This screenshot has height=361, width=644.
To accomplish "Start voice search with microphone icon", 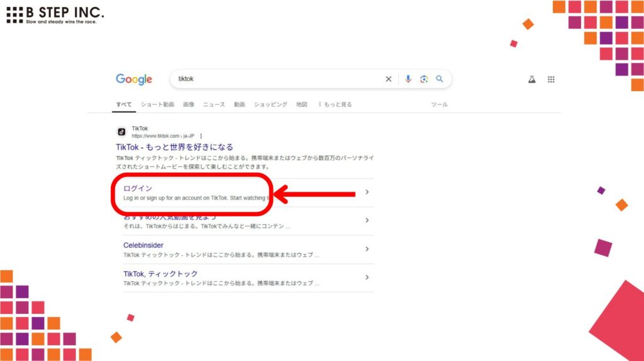I will coord(408,79).
